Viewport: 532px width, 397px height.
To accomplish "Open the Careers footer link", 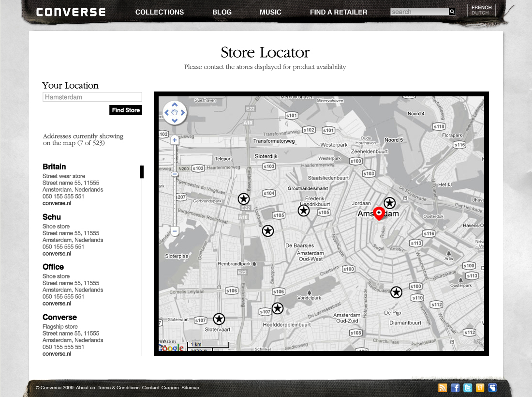I will (x=170, y=387).
